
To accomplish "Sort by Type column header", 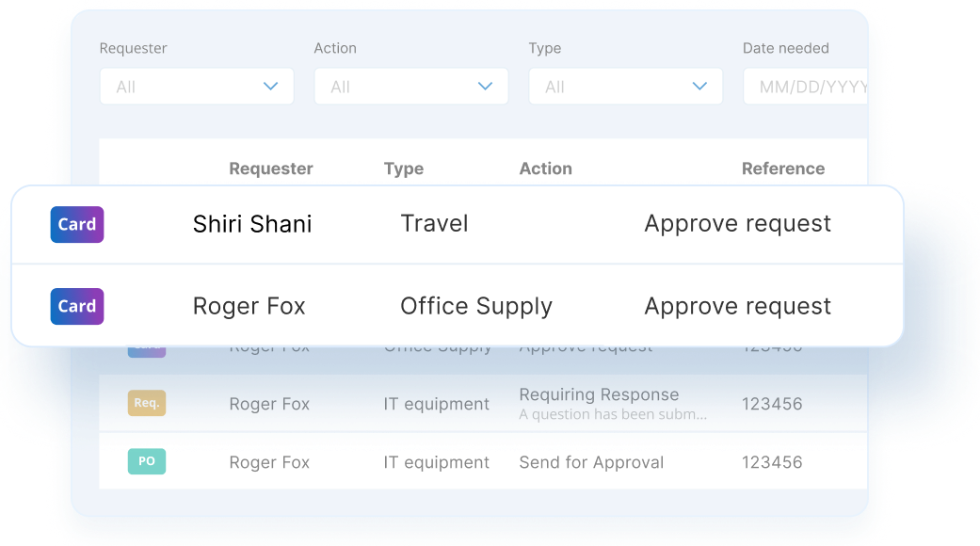I will coord(404,169).
